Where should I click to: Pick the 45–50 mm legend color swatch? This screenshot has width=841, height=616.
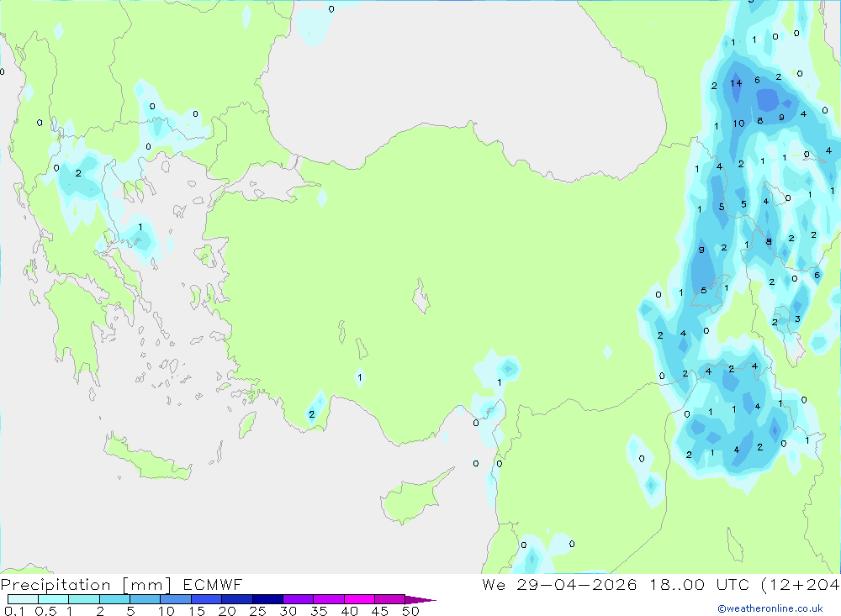[389, 599]
